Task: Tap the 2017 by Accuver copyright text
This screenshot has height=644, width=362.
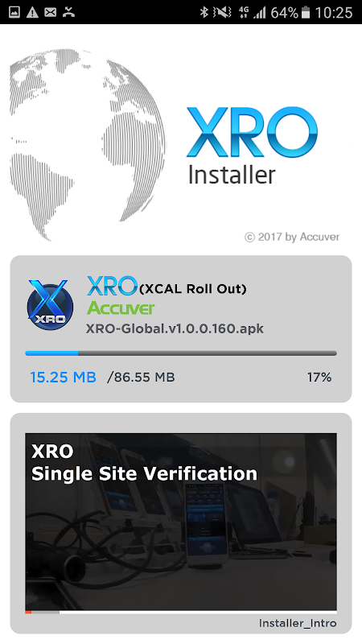Action: [x=292, y=237]
